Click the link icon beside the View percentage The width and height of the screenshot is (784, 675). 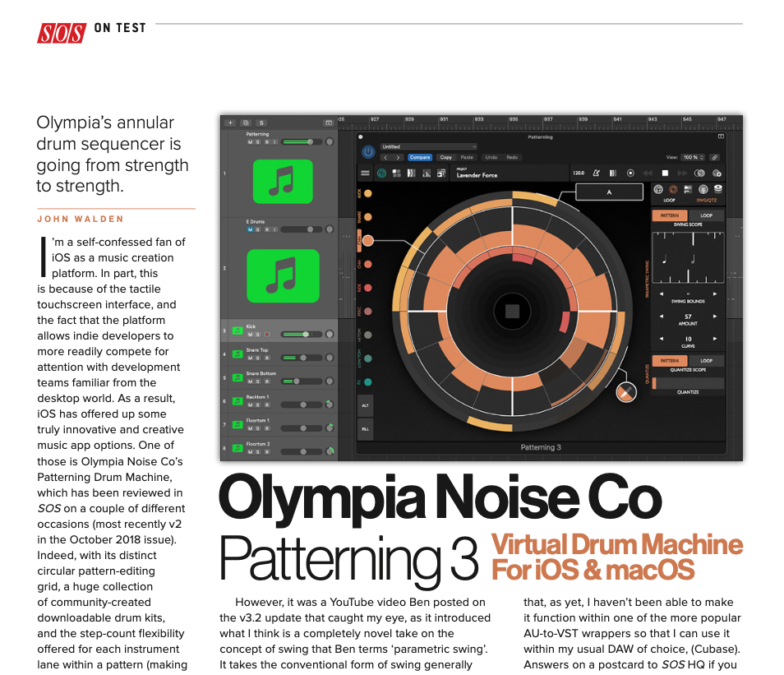tap(715, 157)
